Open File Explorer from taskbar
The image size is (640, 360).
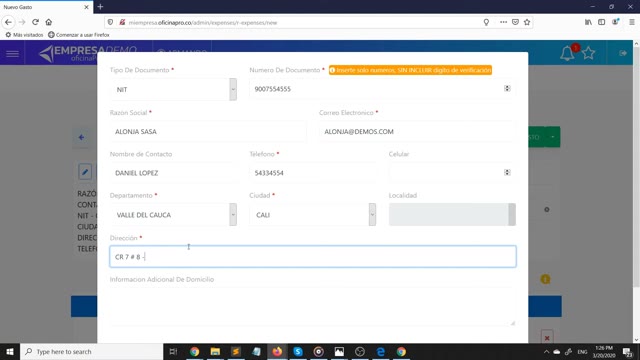click(215, 351)
